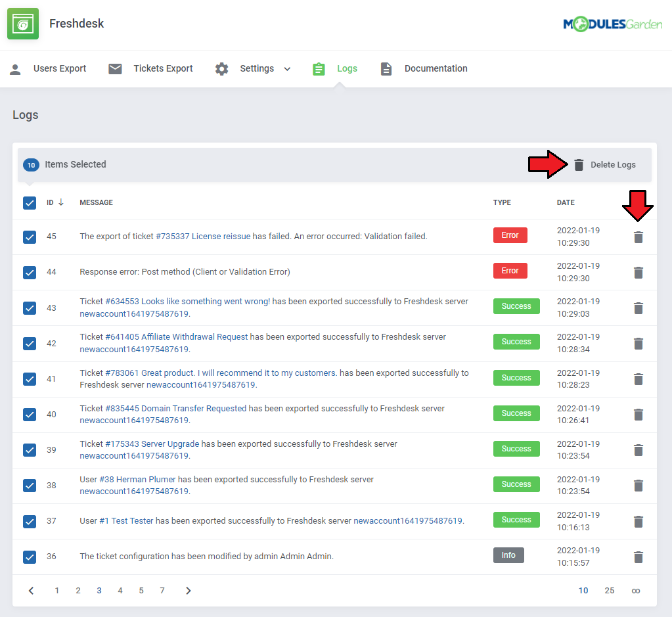Delete log entry 39 with trash icon
The height and width of the screenshot is (617, 672).
(638, 450)
